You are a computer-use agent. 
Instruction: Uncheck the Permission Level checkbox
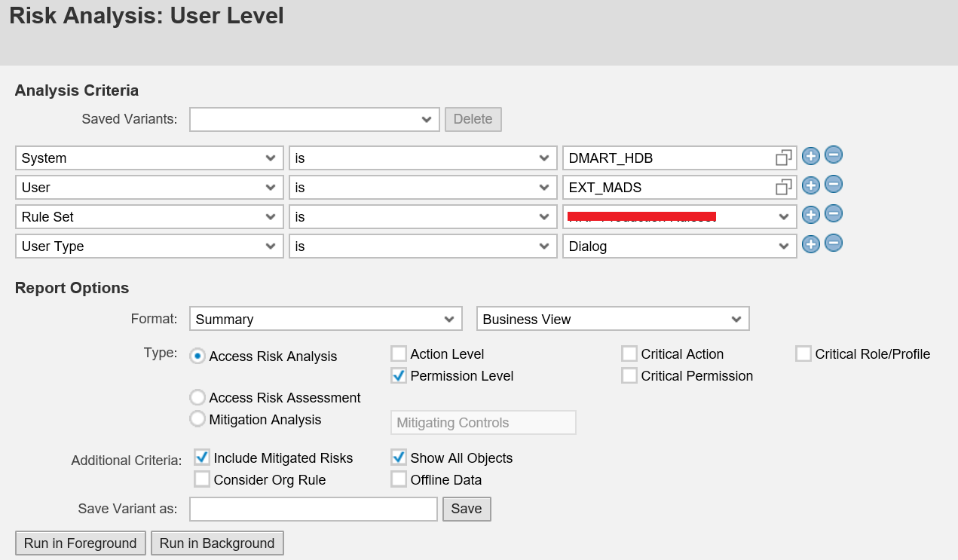[399, 375]
